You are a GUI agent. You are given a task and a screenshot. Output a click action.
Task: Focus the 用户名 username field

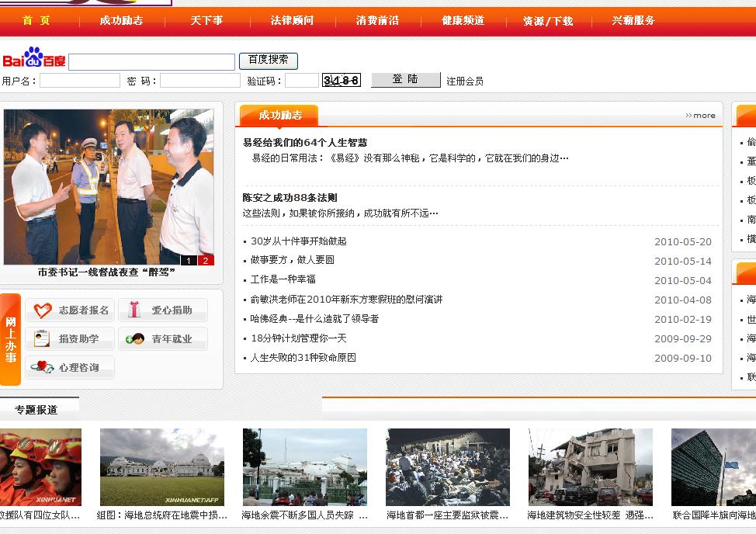pos(80,81)
